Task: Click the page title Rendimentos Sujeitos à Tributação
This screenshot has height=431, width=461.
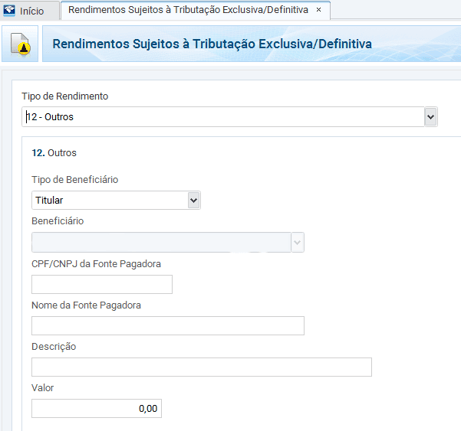Action: click(x=212, y=44)
